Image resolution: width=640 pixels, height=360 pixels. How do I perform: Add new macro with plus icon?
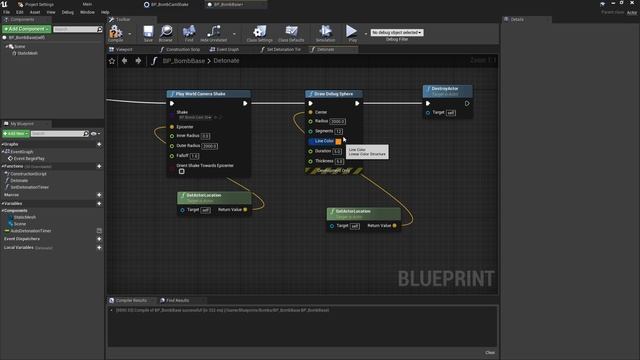99,195
